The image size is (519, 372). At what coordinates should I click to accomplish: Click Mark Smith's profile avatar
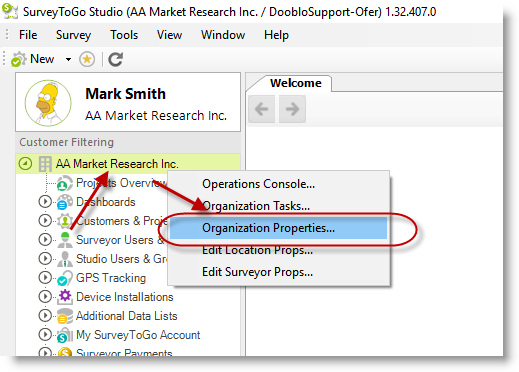pyautogui.click(x=48, y=103)
